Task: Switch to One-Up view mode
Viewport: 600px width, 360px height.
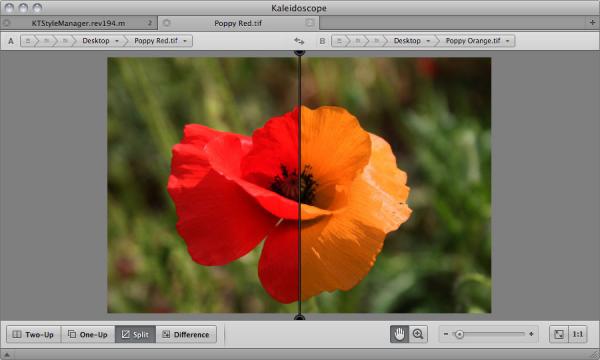Action: pyautogui.click(x=88, y=334)
